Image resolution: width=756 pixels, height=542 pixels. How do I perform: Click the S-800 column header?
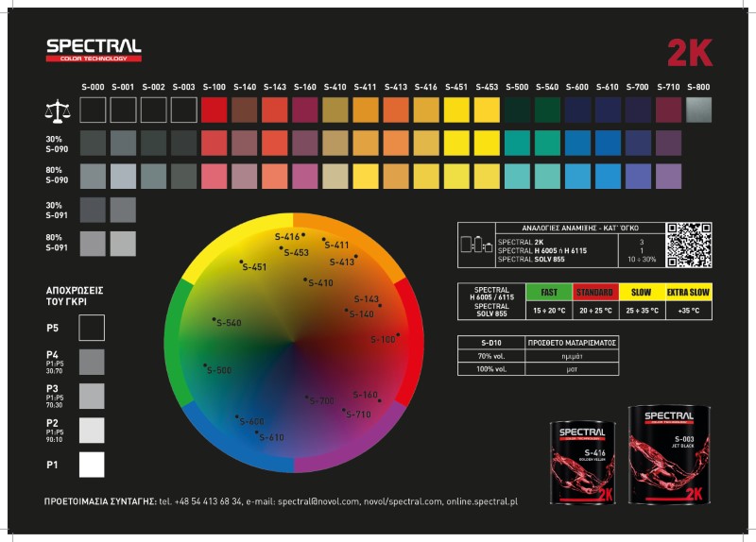(698, 87)
